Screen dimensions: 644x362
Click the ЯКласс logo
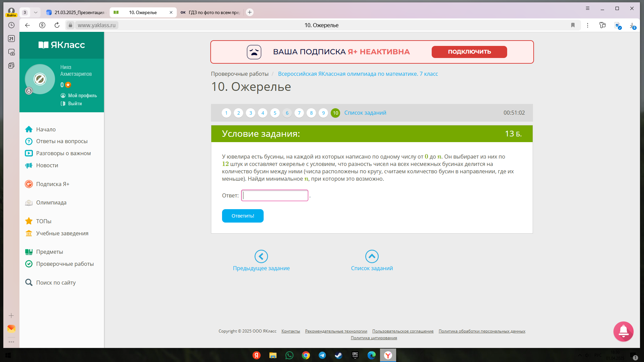click(62, 45)
